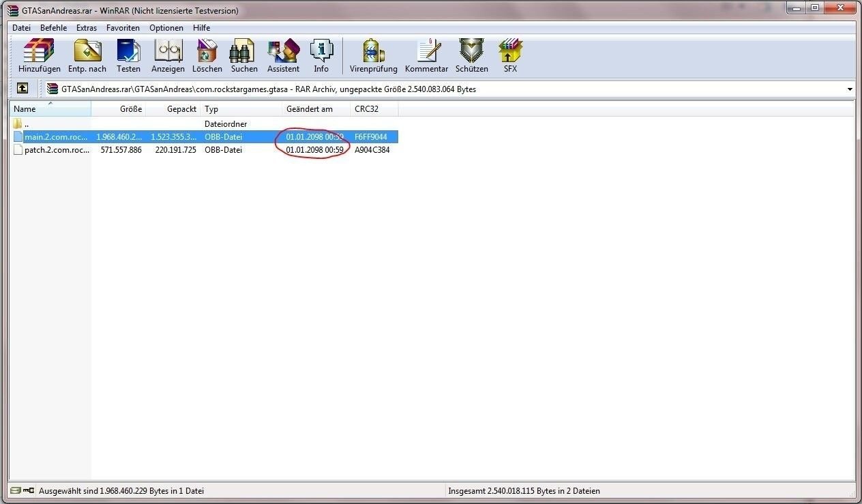Open the Hilfe menu

[201, 28]
